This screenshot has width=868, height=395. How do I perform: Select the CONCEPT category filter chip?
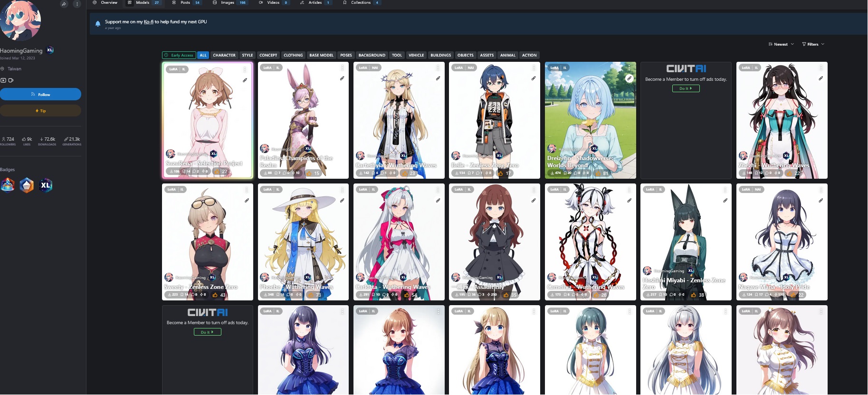pyautogui.click(x=268, y=55)
